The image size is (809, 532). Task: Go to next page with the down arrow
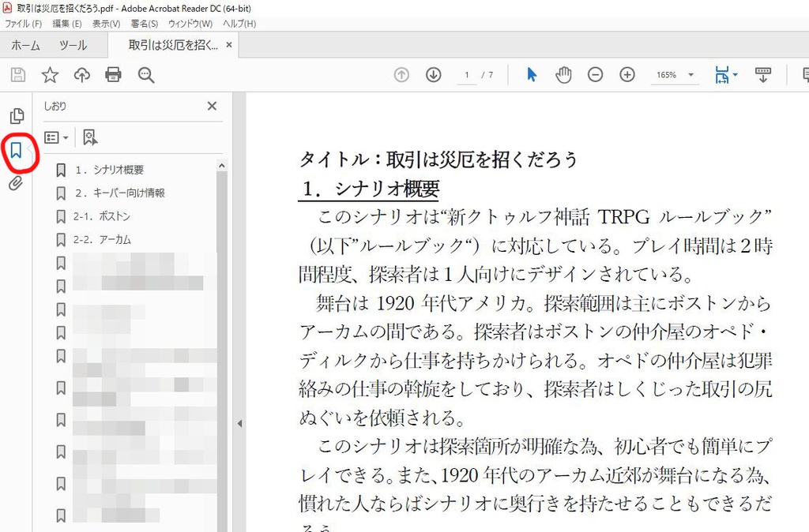coord(433,74)
